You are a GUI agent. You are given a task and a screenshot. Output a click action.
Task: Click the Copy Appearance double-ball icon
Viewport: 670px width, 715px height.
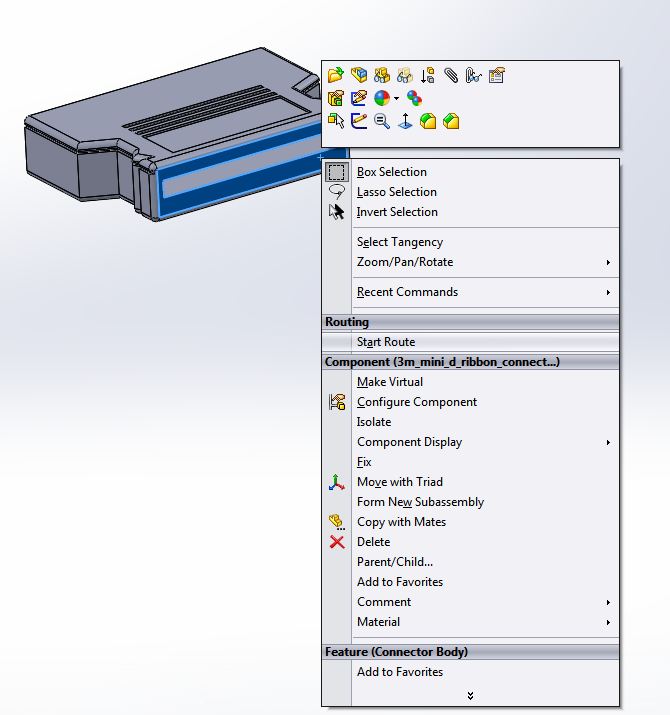click(x=415, y=98)
